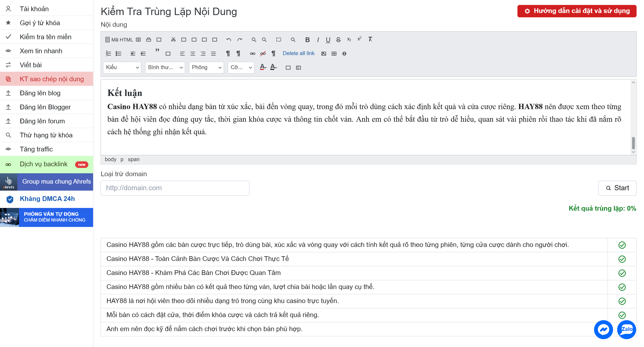Click the insert link chain icon
Viewport: 644px width, 347px height.
(252, 53)
